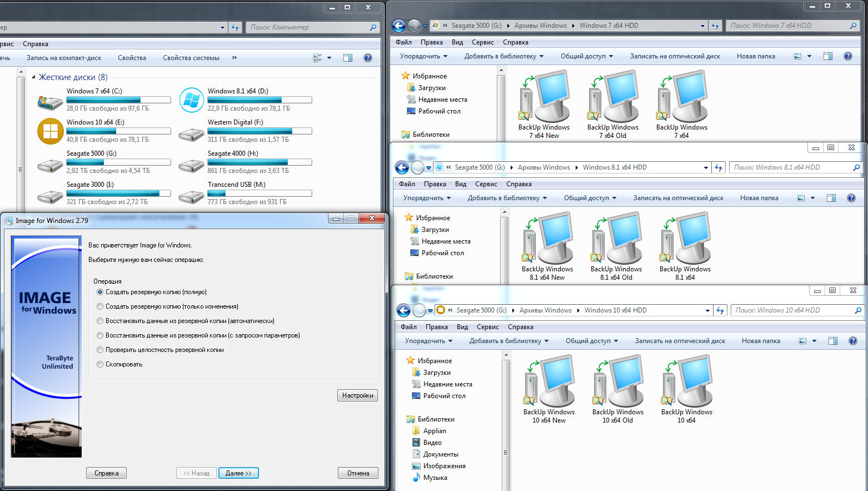Open Общий доступ dropdown in Windows 10 x64 HDD window
The width and height of the screenshot is (868, 491).
(x=592, y=341)
